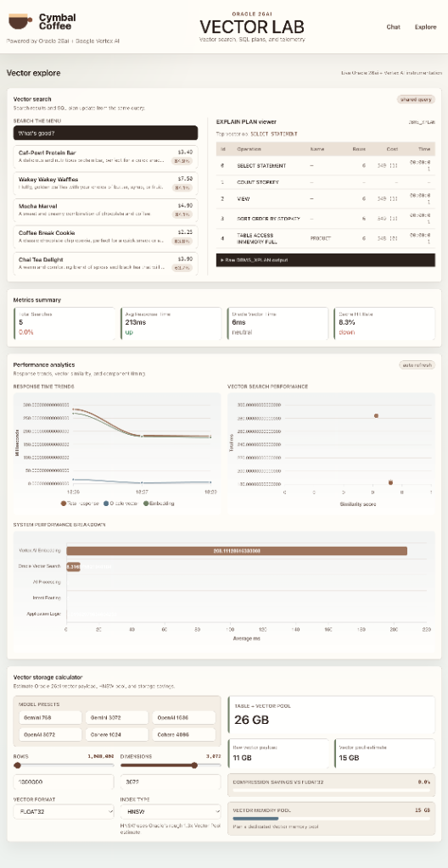Open the Vector Format dropdown

point(64,811)
